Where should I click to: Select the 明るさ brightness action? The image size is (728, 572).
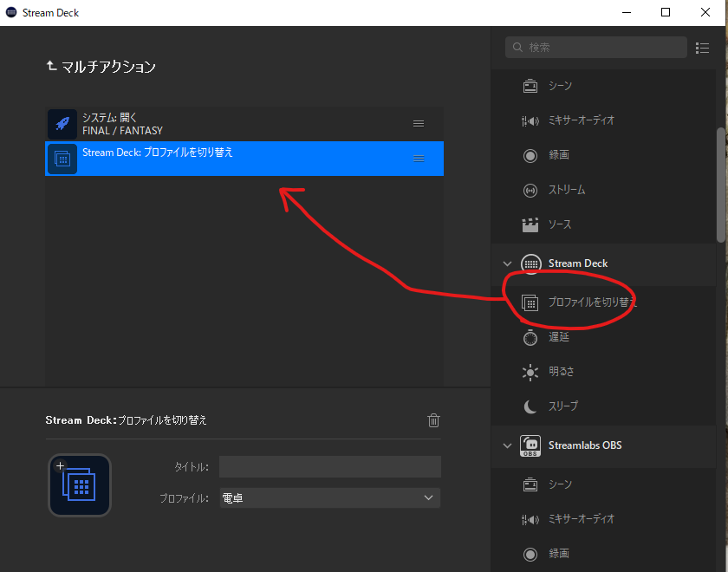(x=603, y=372)
